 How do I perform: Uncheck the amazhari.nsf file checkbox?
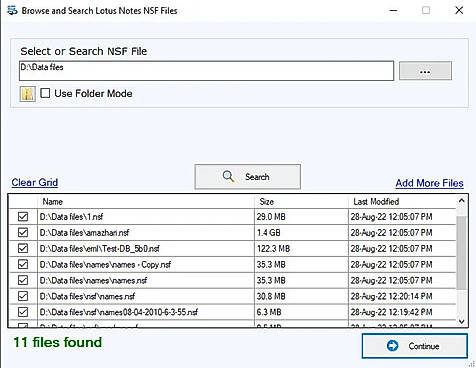click(23, 232)
